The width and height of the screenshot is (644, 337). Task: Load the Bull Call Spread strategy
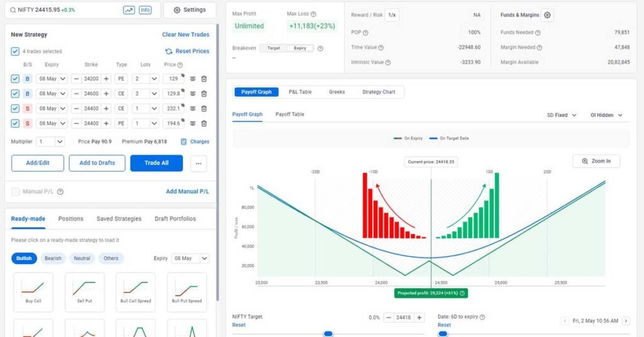(136, 292)
